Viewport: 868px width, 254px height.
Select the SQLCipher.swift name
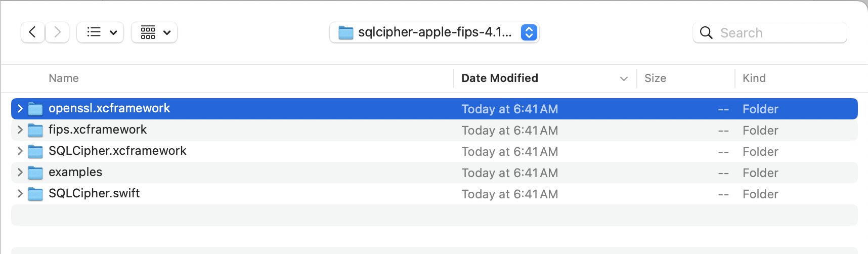click(x=94, y=193)
